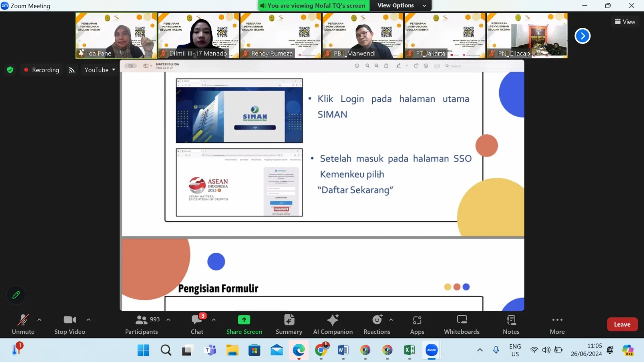
Task: Stop the camera video
Action: (70, 324)
